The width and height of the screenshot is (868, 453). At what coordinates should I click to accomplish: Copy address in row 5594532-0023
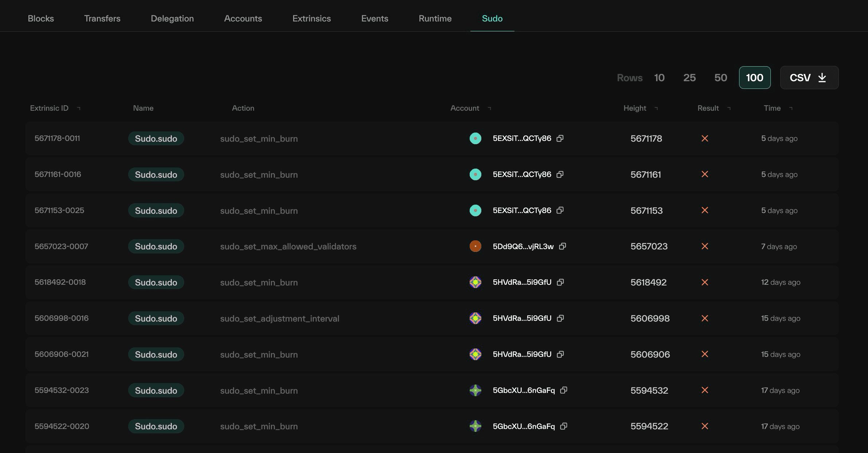pos(564,390)
